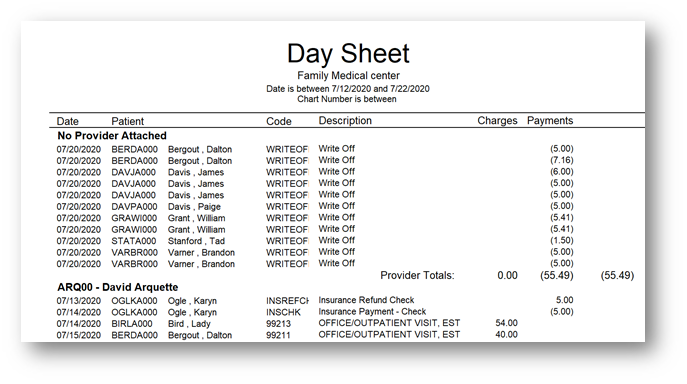687x384 pixels.
Task: Select the ARQ00 - David Arquette group heading
Action: (x=117, y=287)
